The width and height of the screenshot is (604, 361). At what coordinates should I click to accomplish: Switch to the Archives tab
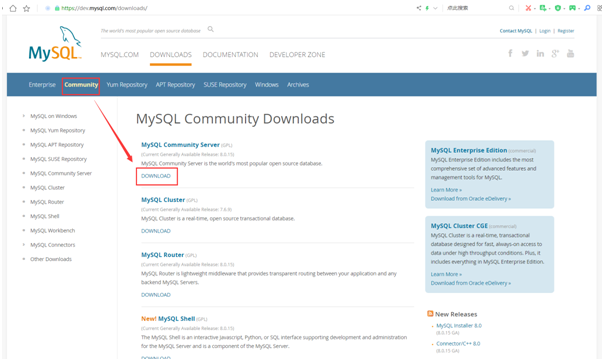tap(298, 85)
